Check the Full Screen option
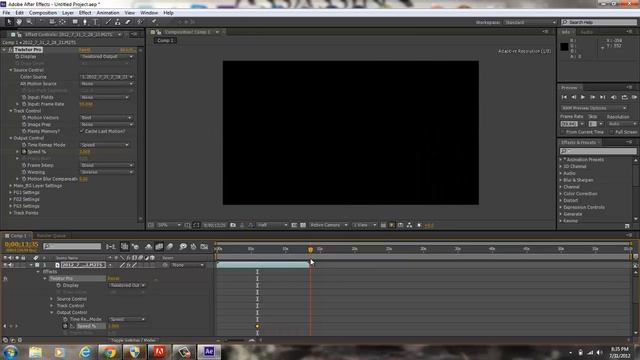The width and height of the screenshot is (640, 360). (611, 132)
